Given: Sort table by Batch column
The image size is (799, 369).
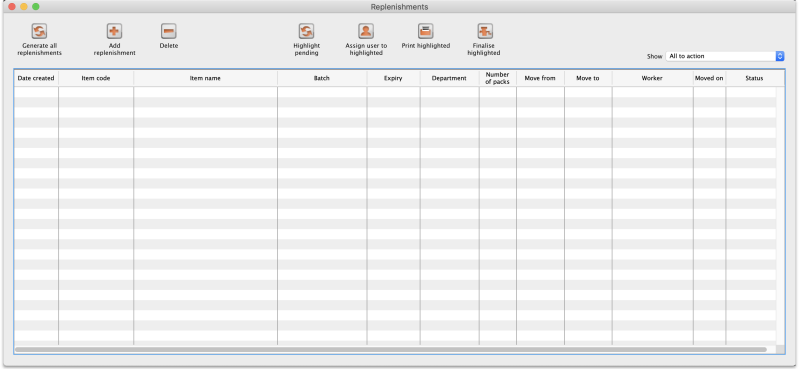Looking at the screenshot, I should pyautogui.click(x=322, y=78).
